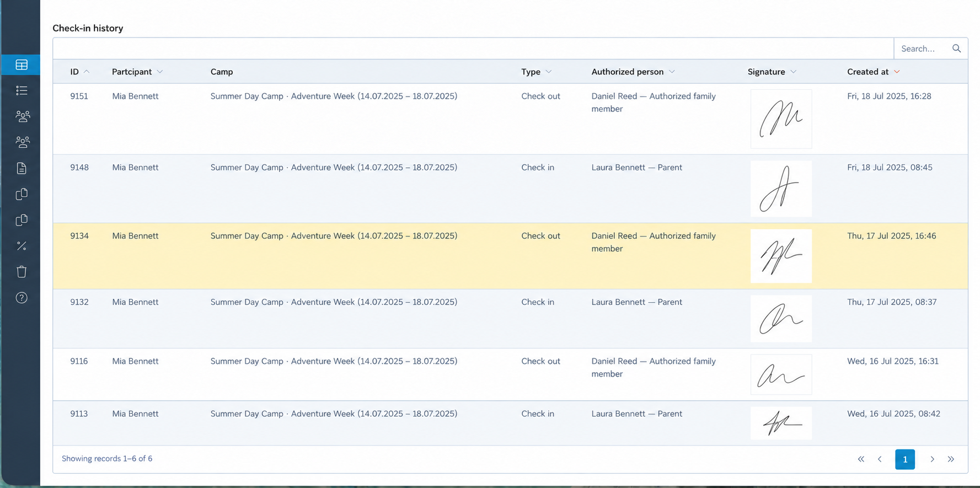
Task: Go to the next page of results
Action: point(932,459)
